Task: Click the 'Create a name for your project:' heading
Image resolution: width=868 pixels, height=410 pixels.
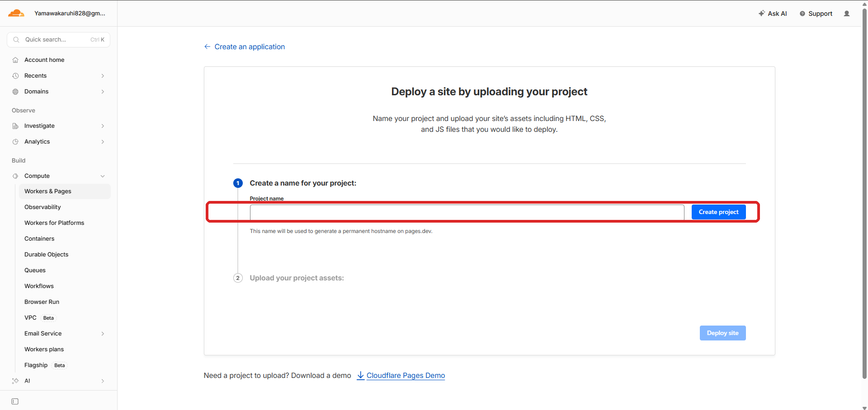Action: 303,183
